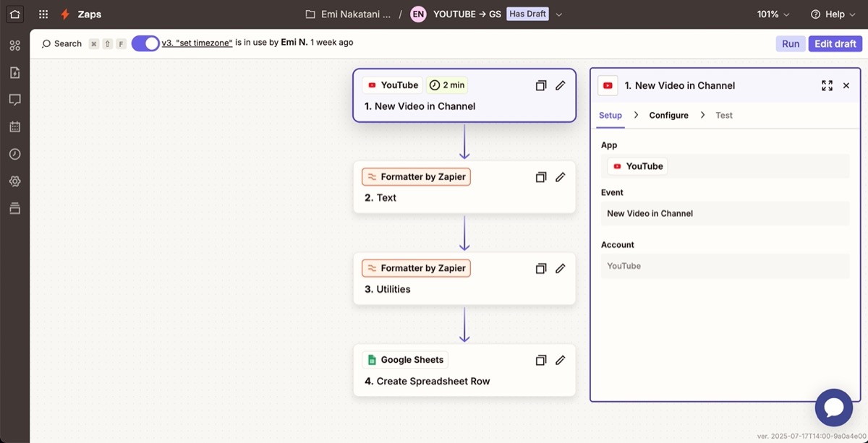Click Formatter by Zapier badge in step 3

pos(417,268)
